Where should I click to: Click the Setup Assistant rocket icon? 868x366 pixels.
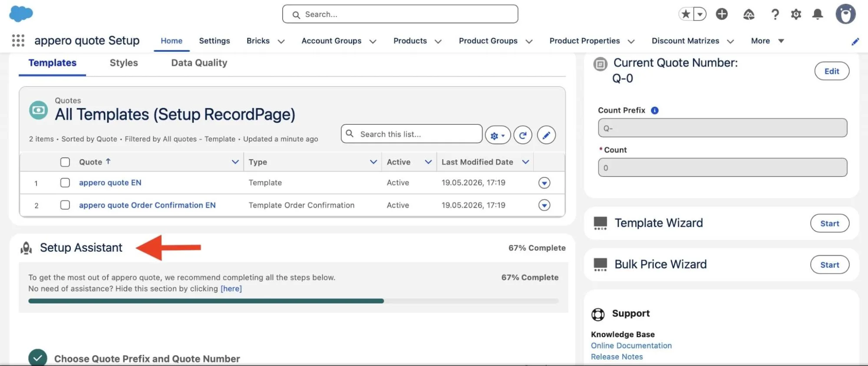click(x=26, y=248)
